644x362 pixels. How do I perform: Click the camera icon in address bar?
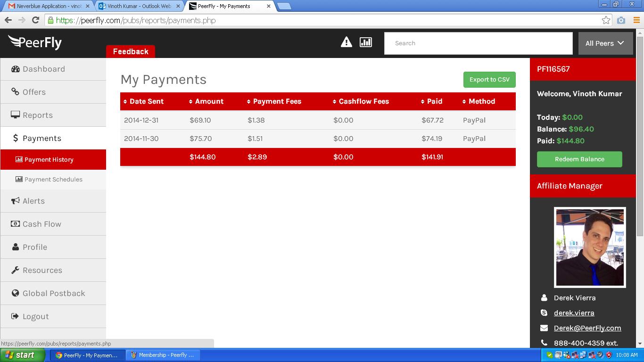(621, 20)
